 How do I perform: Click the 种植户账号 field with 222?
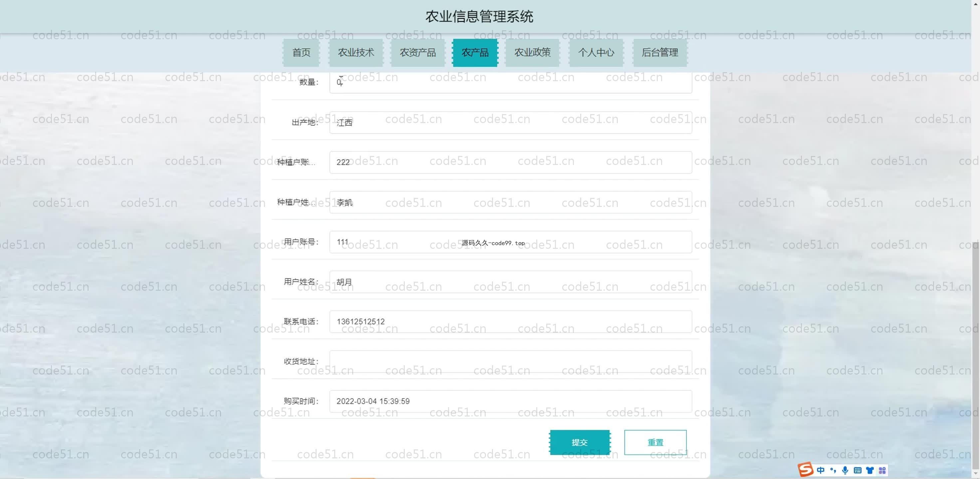click(x=511, y=162)
